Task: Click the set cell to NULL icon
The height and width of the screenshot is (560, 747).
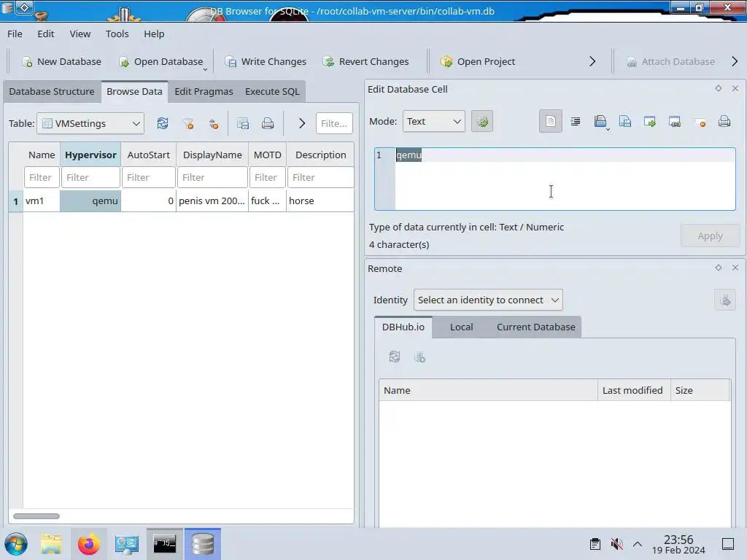Action: coord(700,122)
